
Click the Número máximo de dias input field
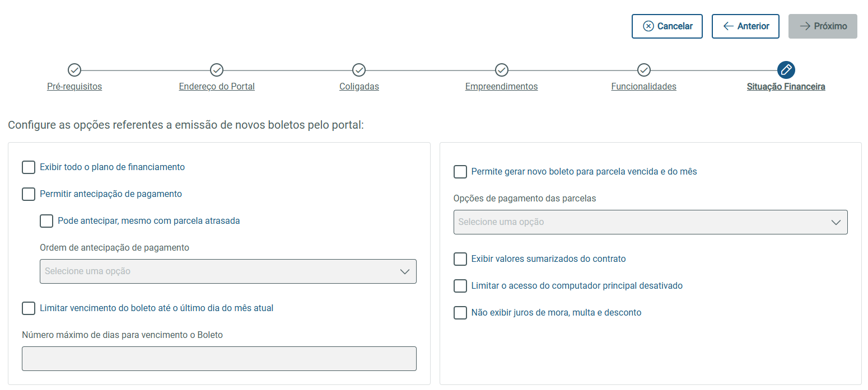(219, 359)
